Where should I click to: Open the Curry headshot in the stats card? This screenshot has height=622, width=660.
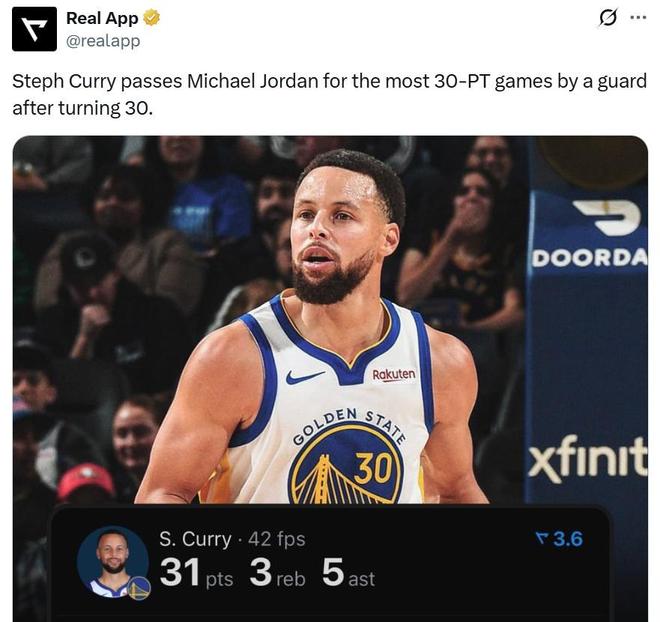(111, 560)
